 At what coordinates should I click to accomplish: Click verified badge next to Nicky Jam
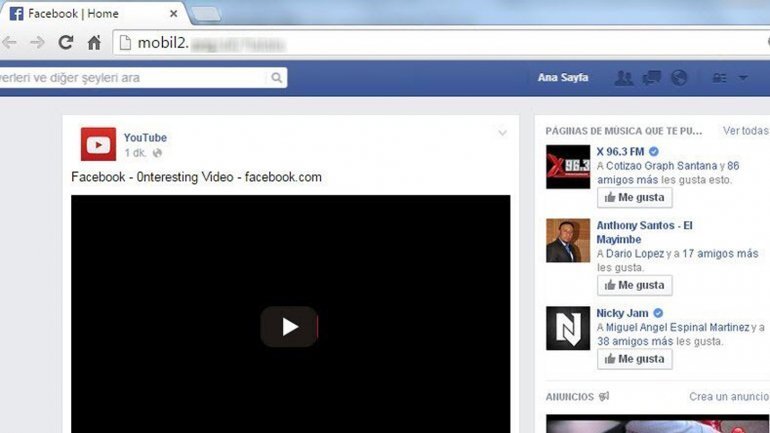[658, 313]
